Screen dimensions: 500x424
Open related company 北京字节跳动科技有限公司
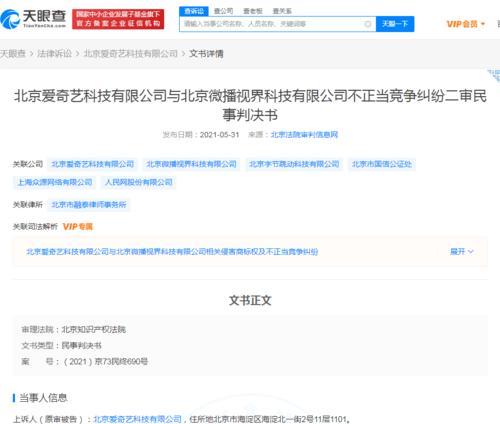[x=294, y=164]
